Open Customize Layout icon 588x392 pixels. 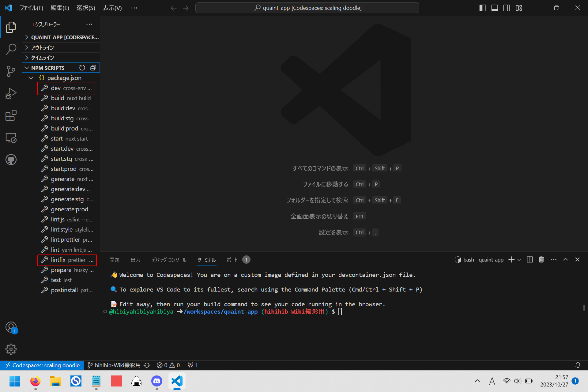tap(519, 8)
